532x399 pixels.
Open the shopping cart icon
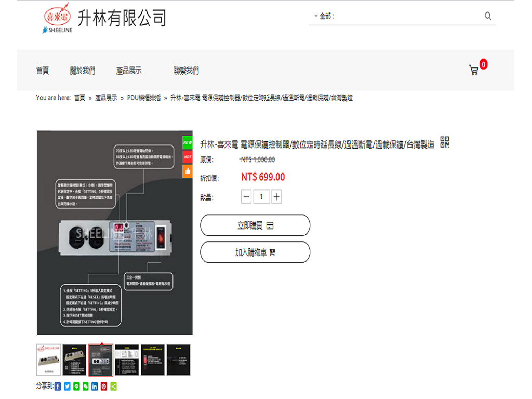click(474, 70)
